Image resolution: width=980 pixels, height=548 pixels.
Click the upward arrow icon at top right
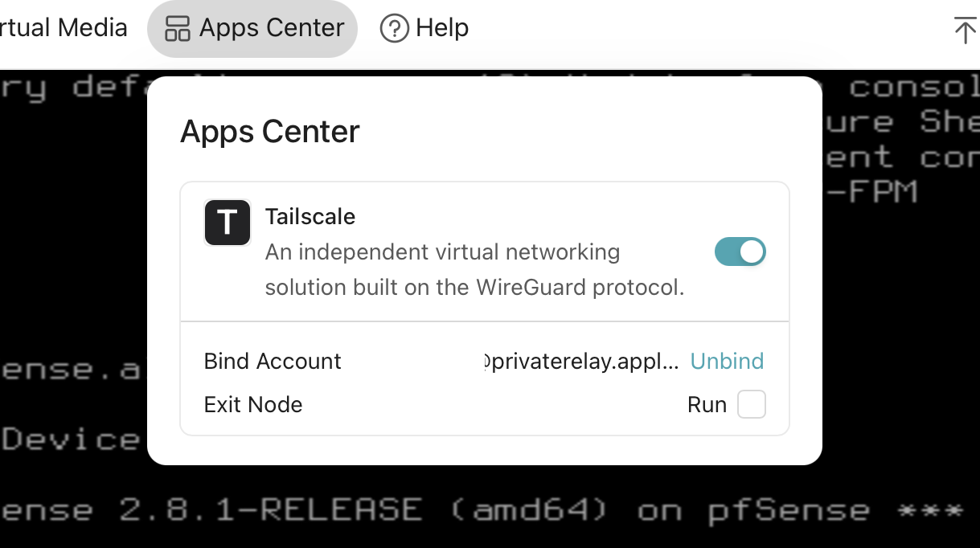tap(964, 30)
